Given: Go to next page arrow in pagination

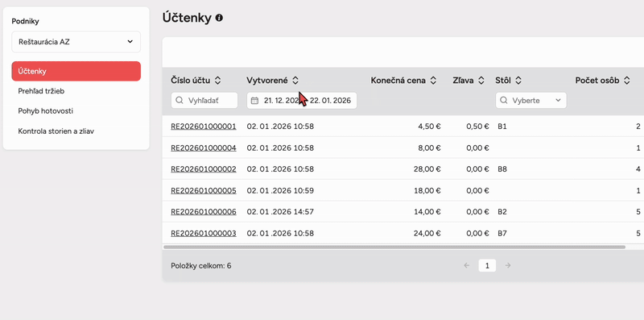Looking at the screenshot, I should [x=508, y=266].
